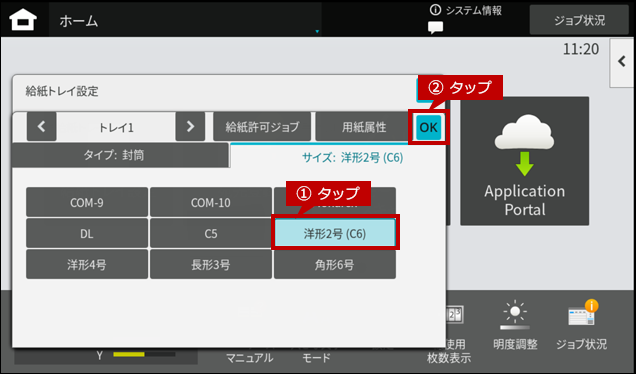Click the ジョブ状況 button in top bar
This screenshot has height=374, width=636.
(579, 20)
